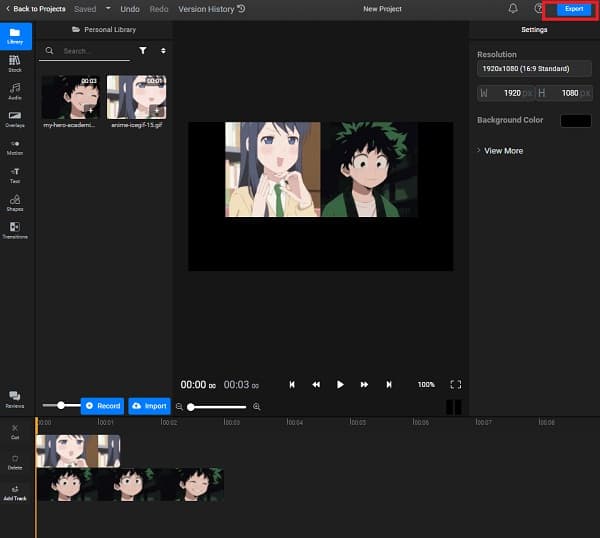Open the 100% preview zoom dropdown
This screenshot has width=600, height=538.
tap(426, 385)
